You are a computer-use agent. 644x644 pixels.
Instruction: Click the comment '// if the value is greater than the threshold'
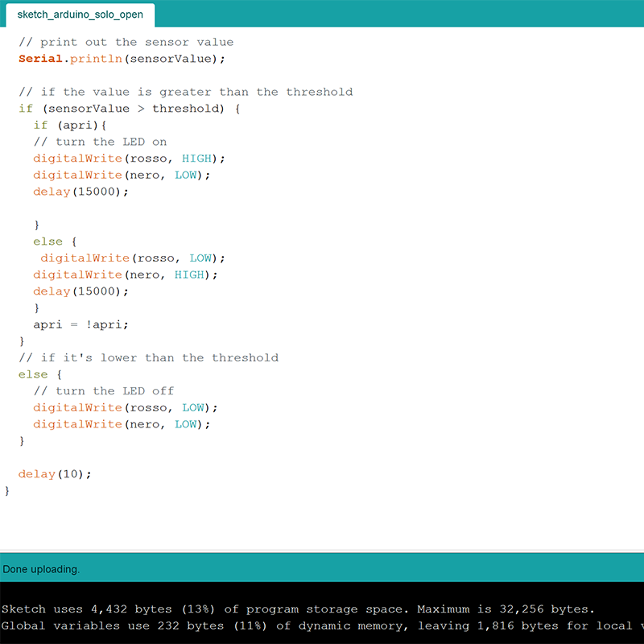click(x=185, y=92)
